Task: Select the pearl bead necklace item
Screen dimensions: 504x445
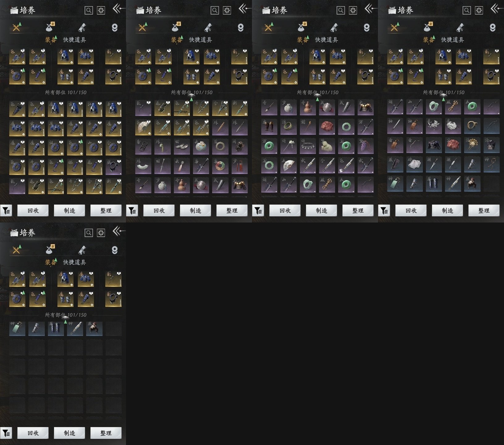Action: pos(308,146)
